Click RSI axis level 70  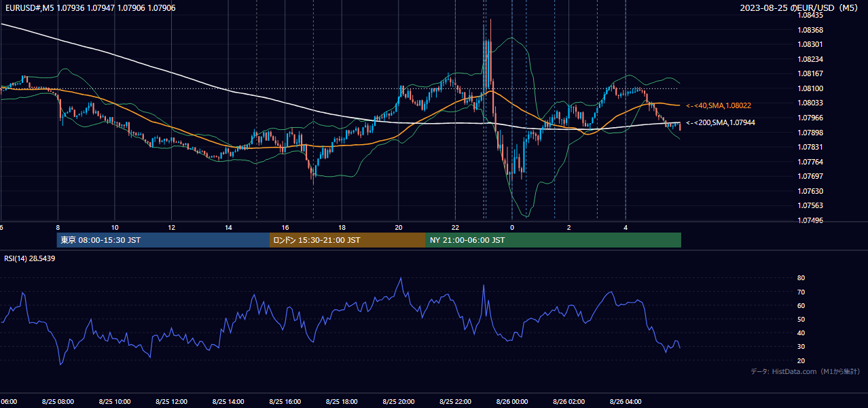[x=801, y=292]
